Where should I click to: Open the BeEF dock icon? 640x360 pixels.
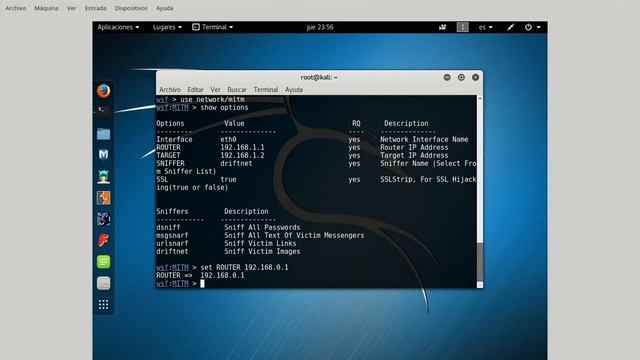(103, 219)
